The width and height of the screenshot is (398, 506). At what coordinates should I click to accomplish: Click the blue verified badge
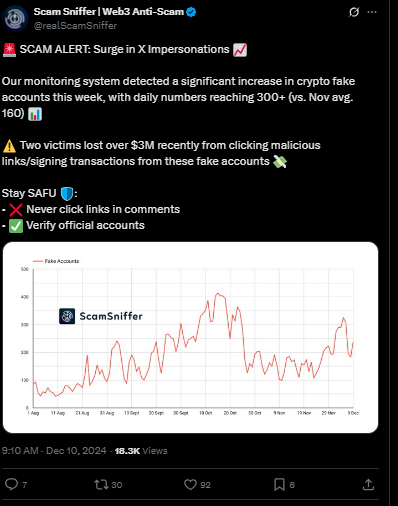coord(191,12)
